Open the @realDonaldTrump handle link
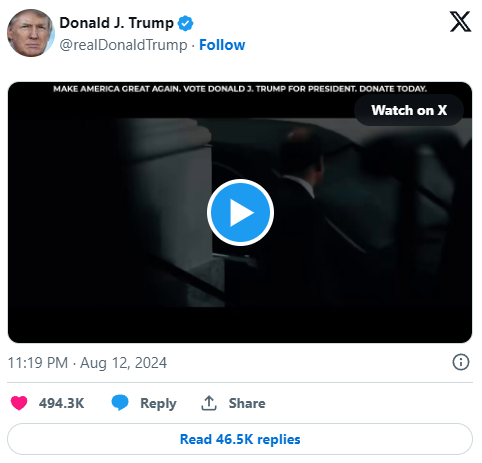 [123, 45]
